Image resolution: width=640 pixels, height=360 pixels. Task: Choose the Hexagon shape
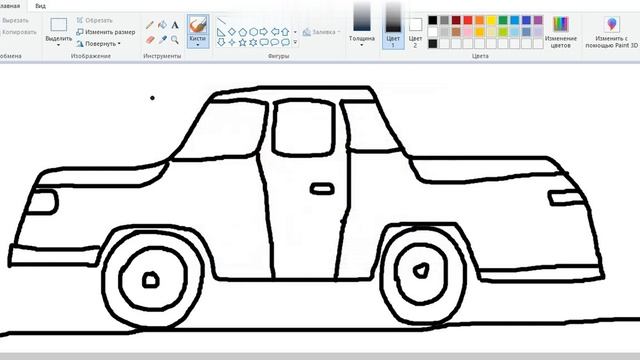point(253,32)
